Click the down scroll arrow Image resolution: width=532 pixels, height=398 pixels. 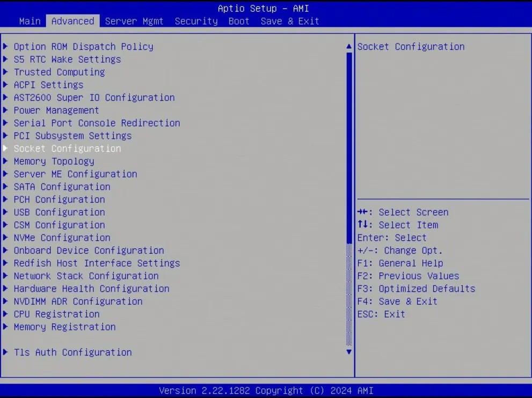[348, 352]
